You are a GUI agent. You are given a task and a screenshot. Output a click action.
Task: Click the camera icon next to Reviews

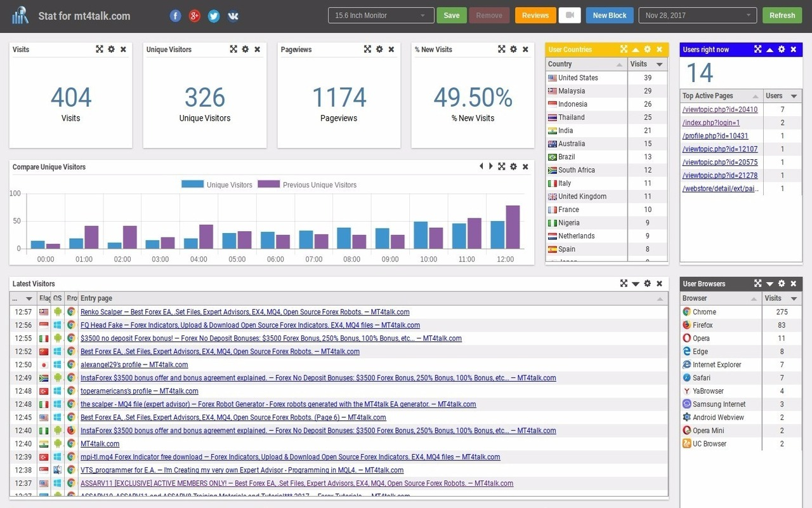pos(569,15)
